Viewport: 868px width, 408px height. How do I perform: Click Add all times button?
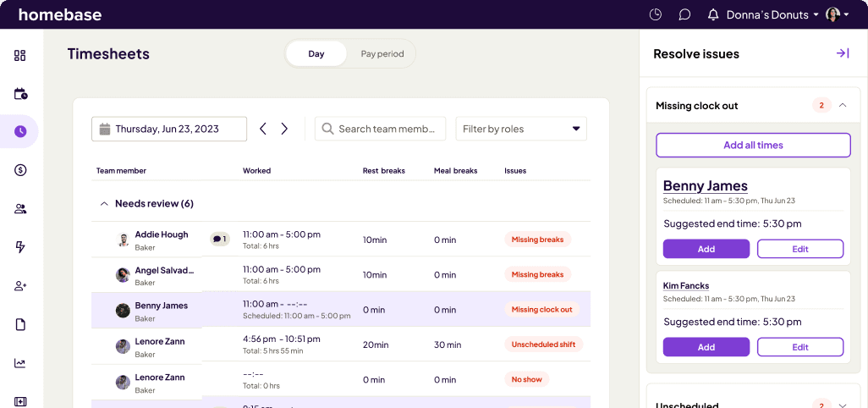[753, 145]
